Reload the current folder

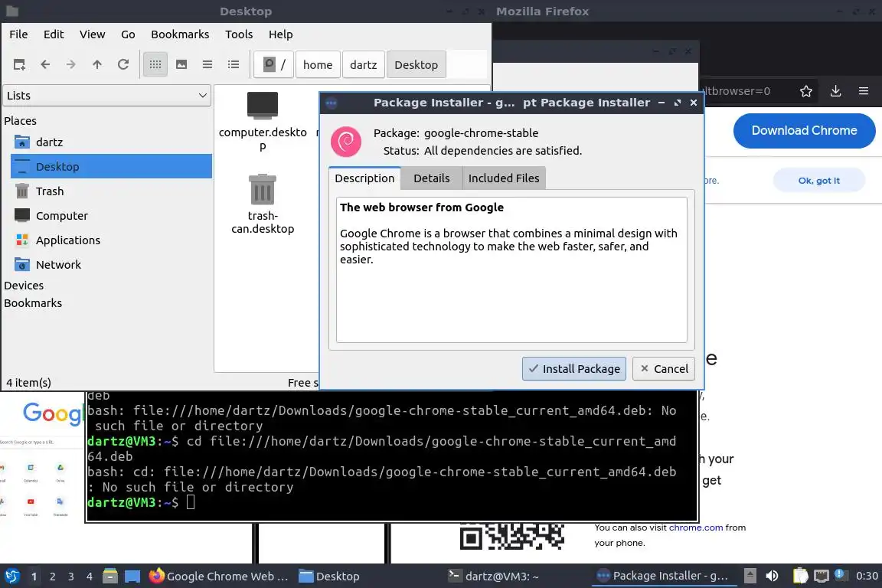coord(123,65)
